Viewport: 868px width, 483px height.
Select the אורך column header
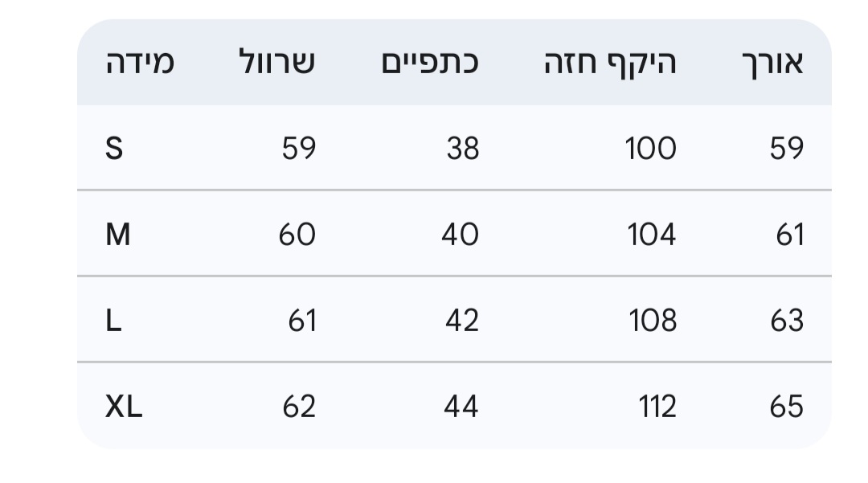click(771, 63)
